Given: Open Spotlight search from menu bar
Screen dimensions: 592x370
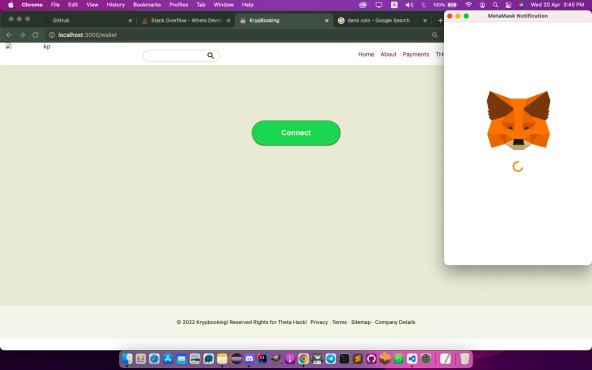Looking at the screenshot, I should (495, 5).
